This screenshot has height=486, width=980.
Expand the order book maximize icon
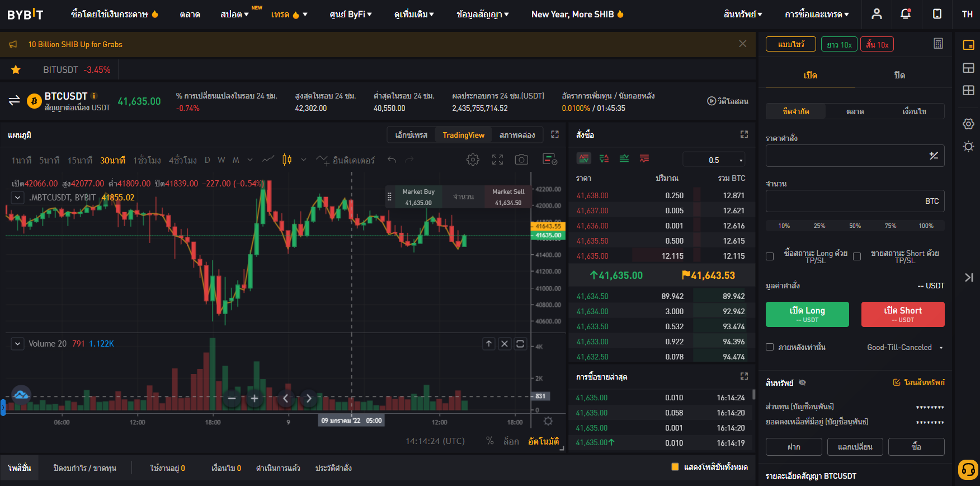[x=744, y=134]
